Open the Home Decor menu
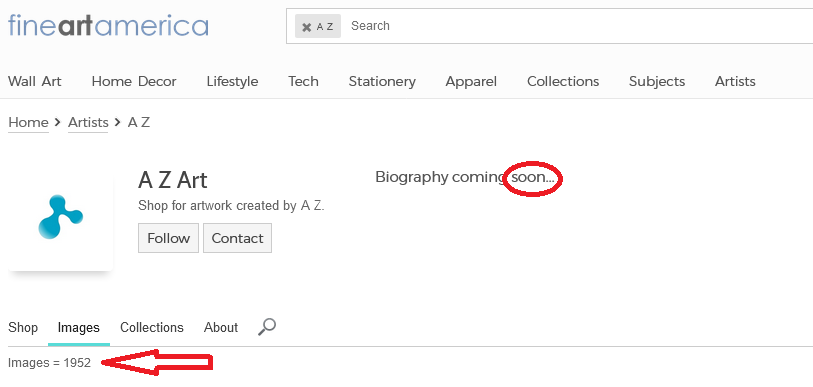The image size is (813, 387). click(134, 81)
